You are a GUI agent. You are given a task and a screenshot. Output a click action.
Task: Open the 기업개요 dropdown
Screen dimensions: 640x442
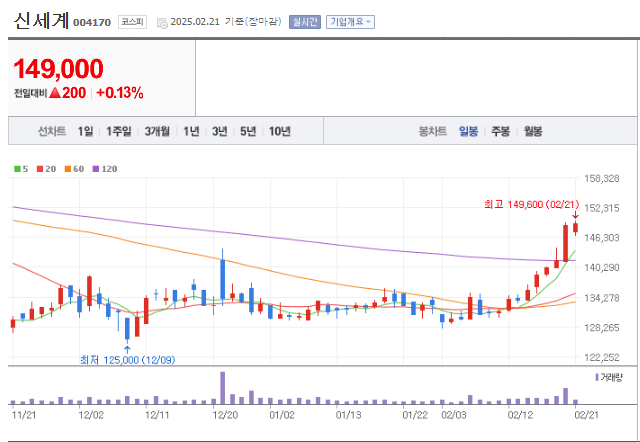click(x=350, y=22)
